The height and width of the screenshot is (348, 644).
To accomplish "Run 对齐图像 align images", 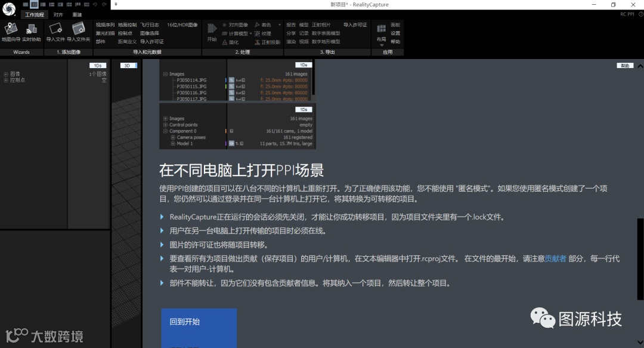I will (x=235, y=25).
